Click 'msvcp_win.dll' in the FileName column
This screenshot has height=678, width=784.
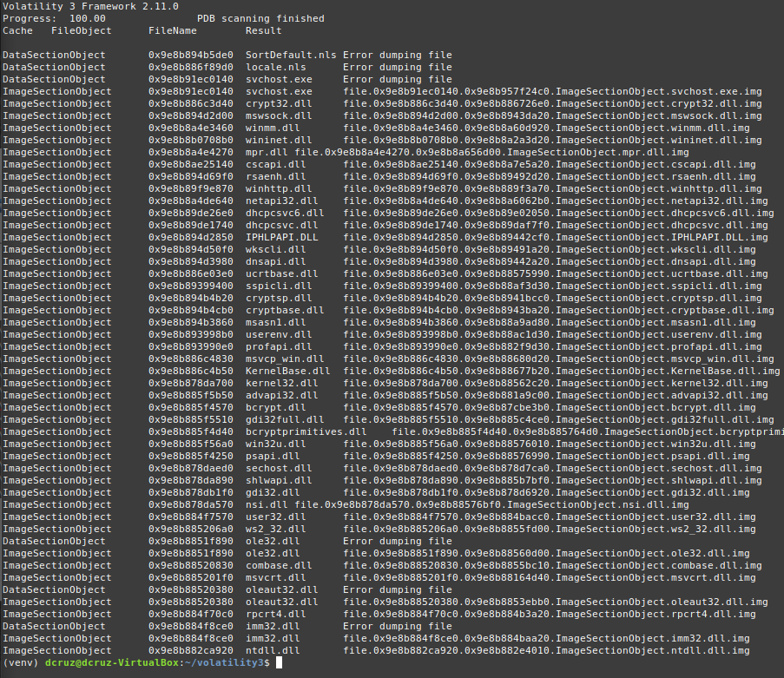[285, 359]
